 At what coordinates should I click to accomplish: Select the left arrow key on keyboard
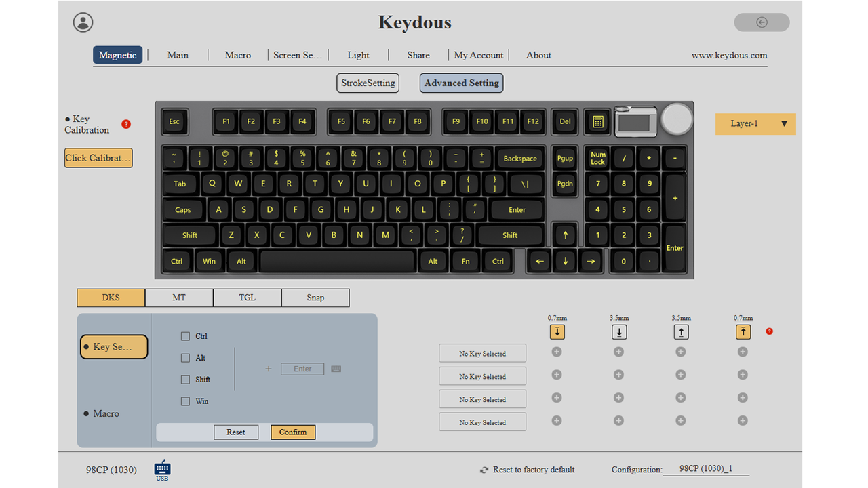(x=539, y=261)
